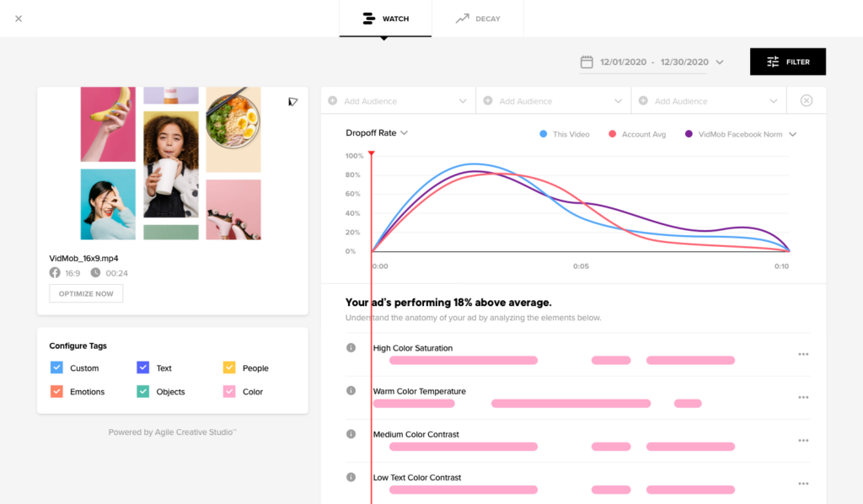Enable the People tag checkbox
863x504 pixels.
(228, 367)
